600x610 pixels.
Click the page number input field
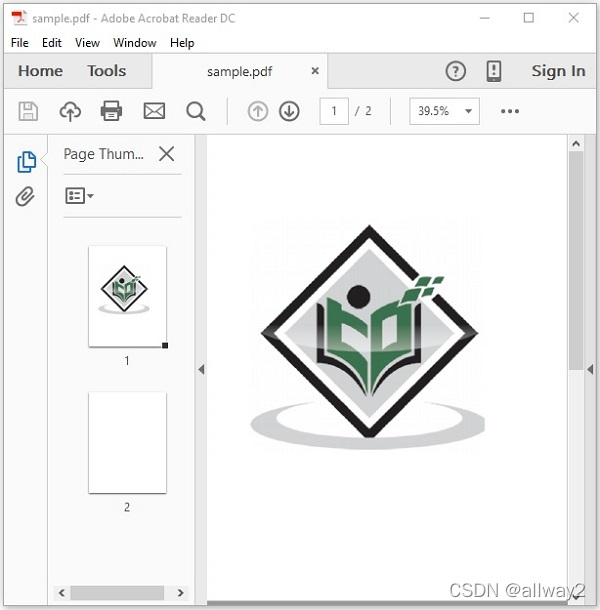334,111
